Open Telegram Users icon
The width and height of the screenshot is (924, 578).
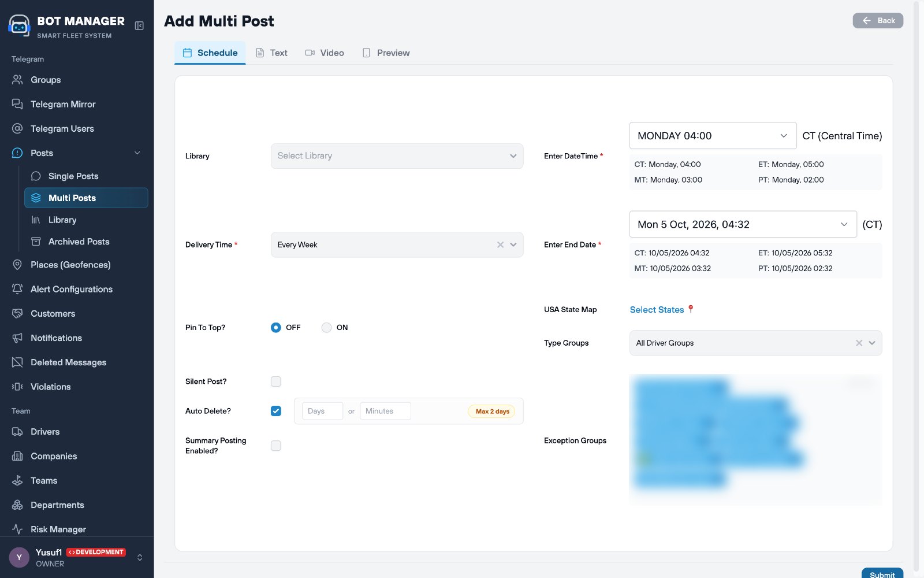pos(17,128)
